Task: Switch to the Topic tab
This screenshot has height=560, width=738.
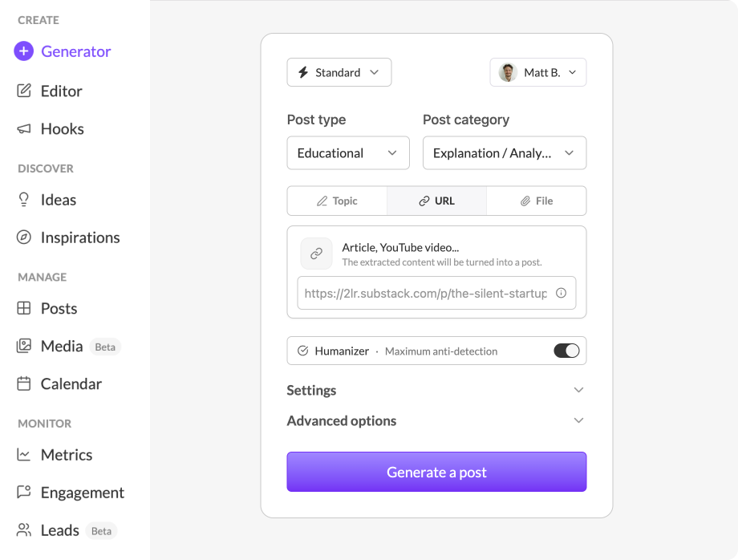Action: tap(337, 201)
